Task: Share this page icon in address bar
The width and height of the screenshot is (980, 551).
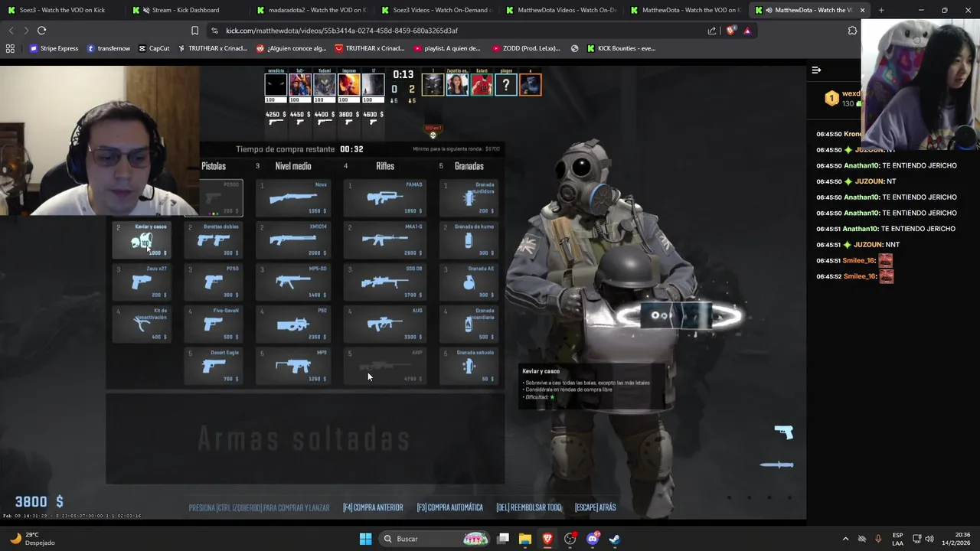Action: 712,31
